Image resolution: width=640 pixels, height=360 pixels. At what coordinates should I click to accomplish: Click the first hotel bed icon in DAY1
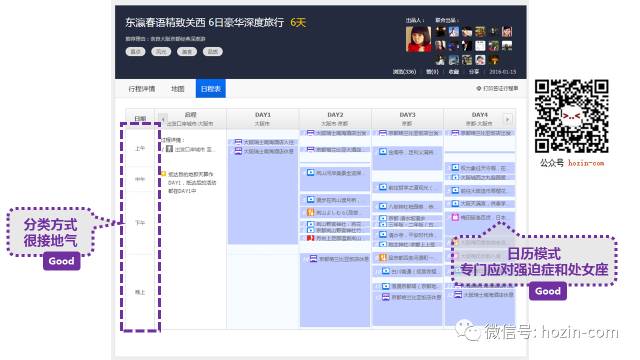point(238,142)
